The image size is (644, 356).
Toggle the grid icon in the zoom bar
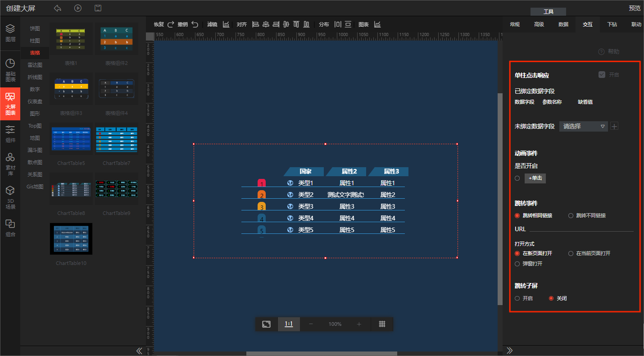pyautogui.click(x=382, y=324)
